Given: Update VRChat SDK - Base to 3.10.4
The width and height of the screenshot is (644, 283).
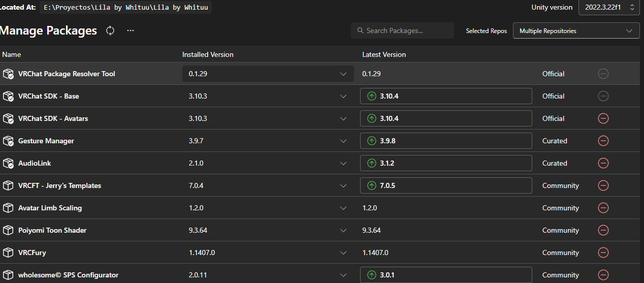Looking at the screenshot, I should (x=446, y=96).
